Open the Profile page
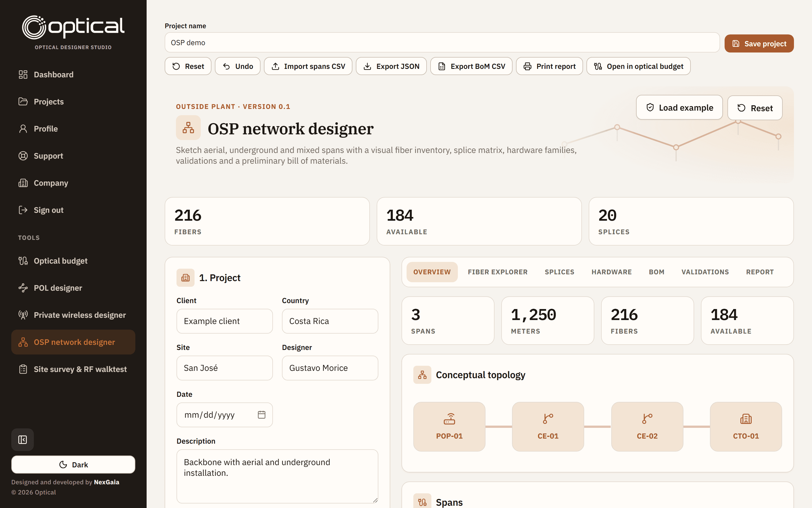 pos(73,129)
